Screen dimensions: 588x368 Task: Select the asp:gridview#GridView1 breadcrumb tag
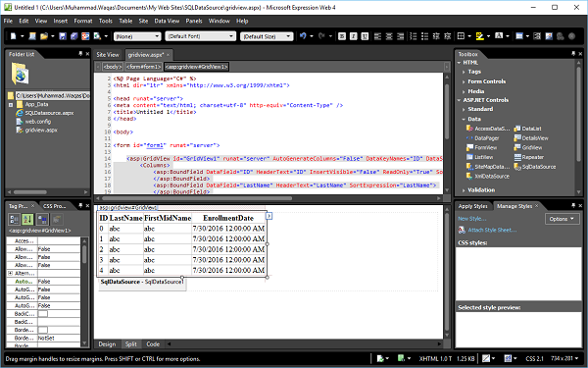[x=196, y=67]
